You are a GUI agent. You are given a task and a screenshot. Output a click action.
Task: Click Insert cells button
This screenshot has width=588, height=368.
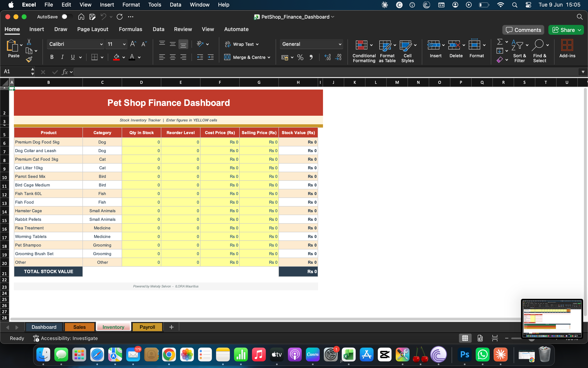coord(435,49)
